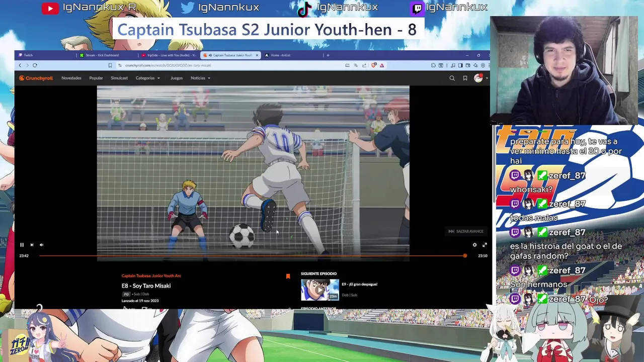Click the cast/screen icon in address bar

click(x=347, y=65)
